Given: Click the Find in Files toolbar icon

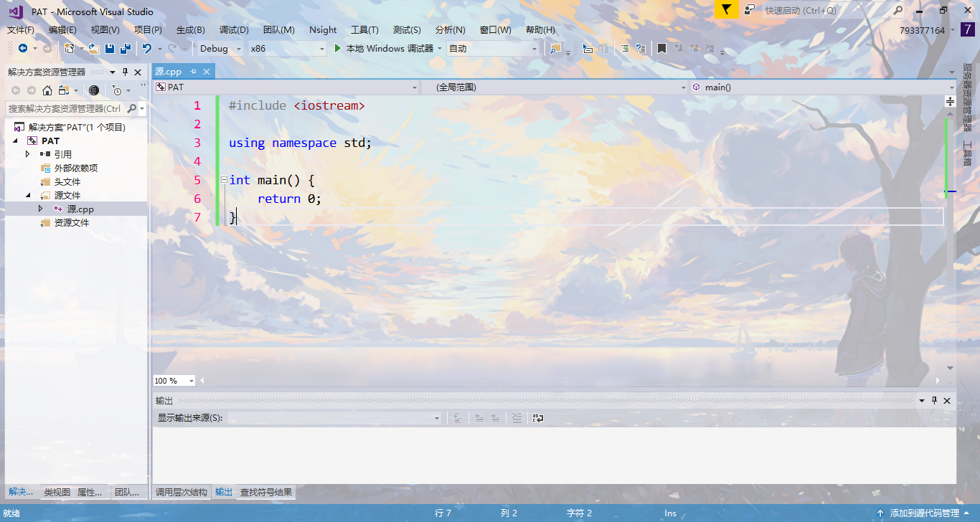Looking at the screenshot, I should (555, 48).
